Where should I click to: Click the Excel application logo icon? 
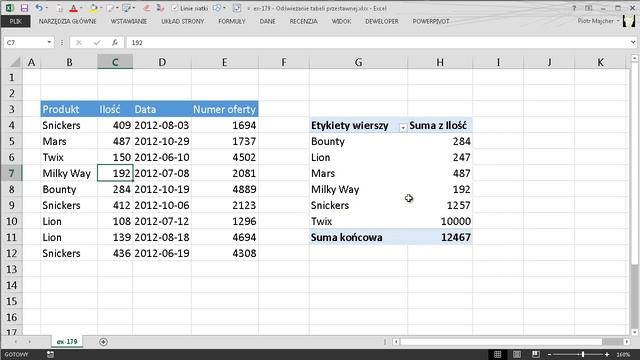click(9, 8)
